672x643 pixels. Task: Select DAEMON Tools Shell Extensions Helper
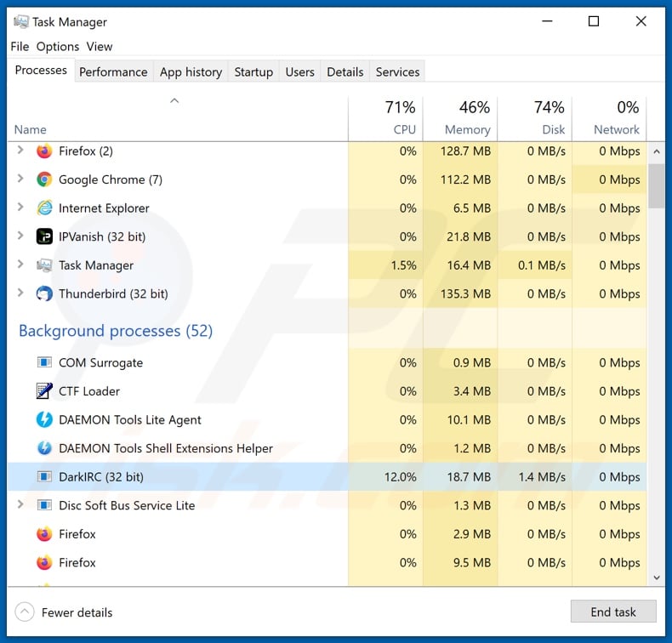[x=327, y=448]
